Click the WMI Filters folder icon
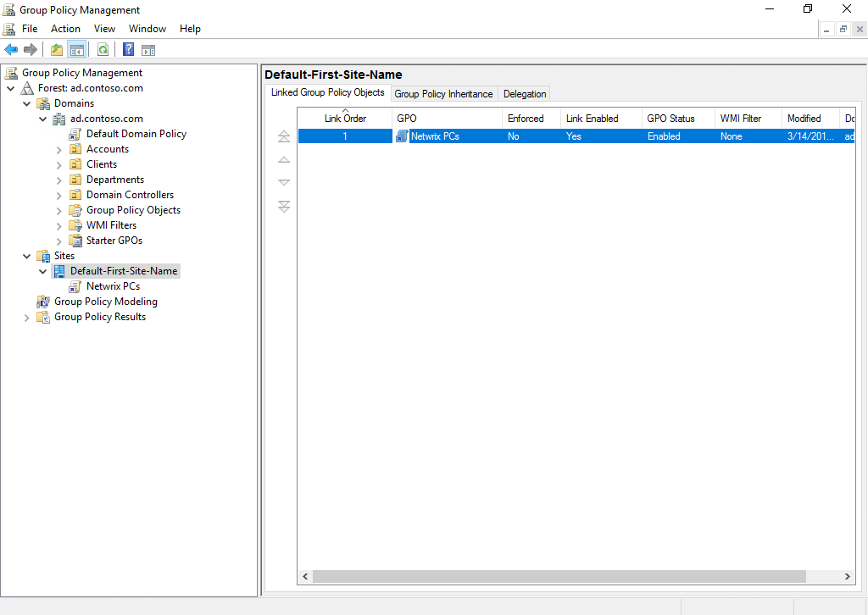 [x=75, y=225]
